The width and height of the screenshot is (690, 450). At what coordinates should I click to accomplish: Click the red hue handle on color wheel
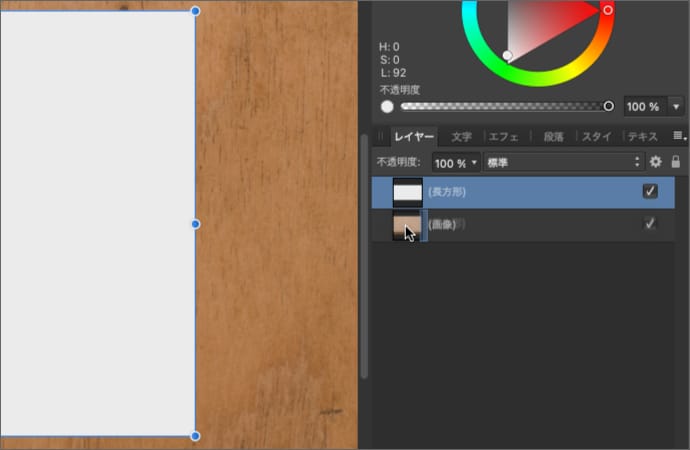tap(607, 10)
